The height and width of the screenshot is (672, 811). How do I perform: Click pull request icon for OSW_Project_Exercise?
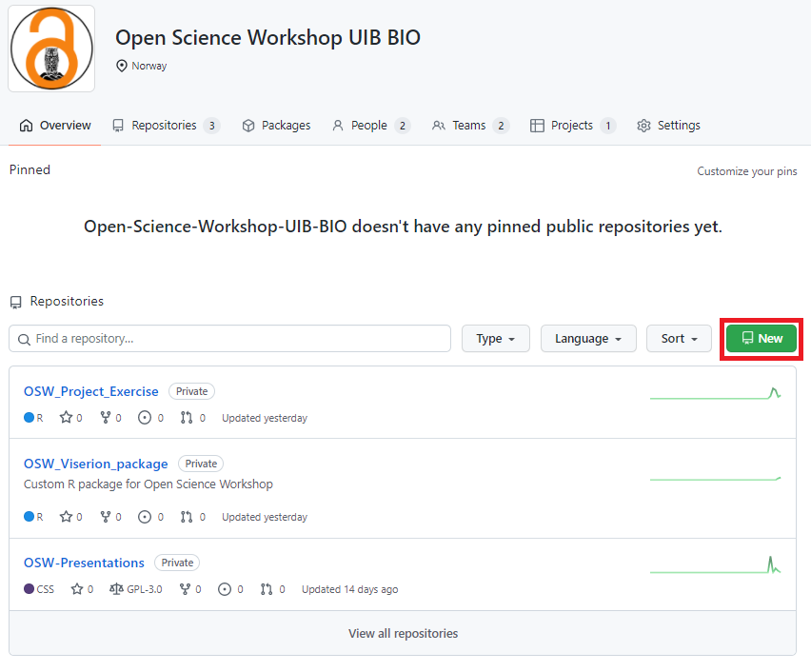(x=187, y=418)
